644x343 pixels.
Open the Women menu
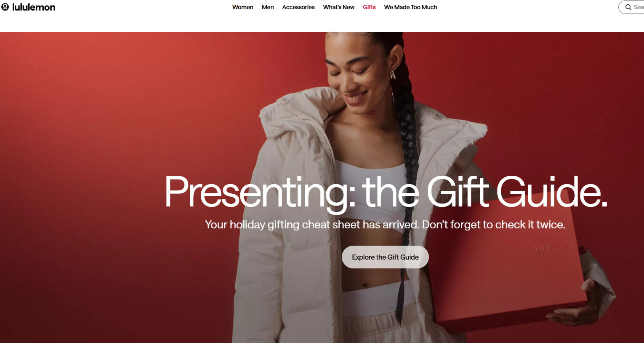click(243, 7)
